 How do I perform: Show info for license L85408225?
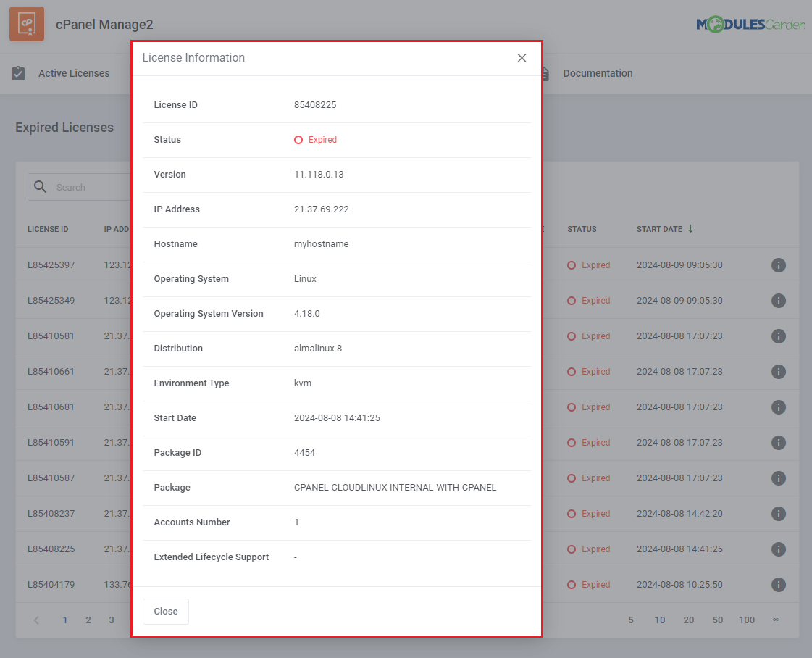[x=779, y=549]
